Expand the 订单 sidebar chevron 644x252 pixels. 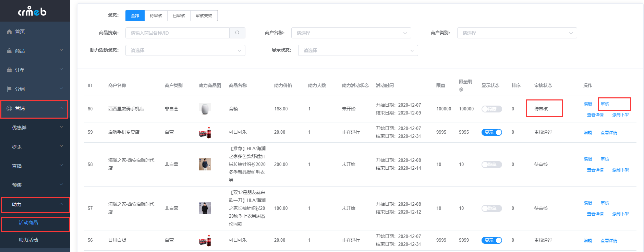pyautogui.click(x=61, y=69)
